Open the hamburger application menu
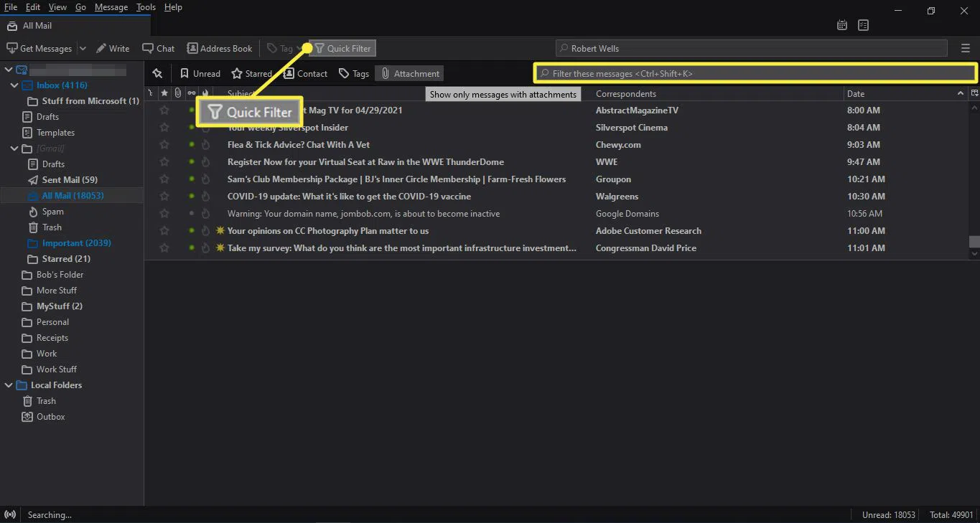This screenshot has width=980, height=523. click(x=965, y=49)
